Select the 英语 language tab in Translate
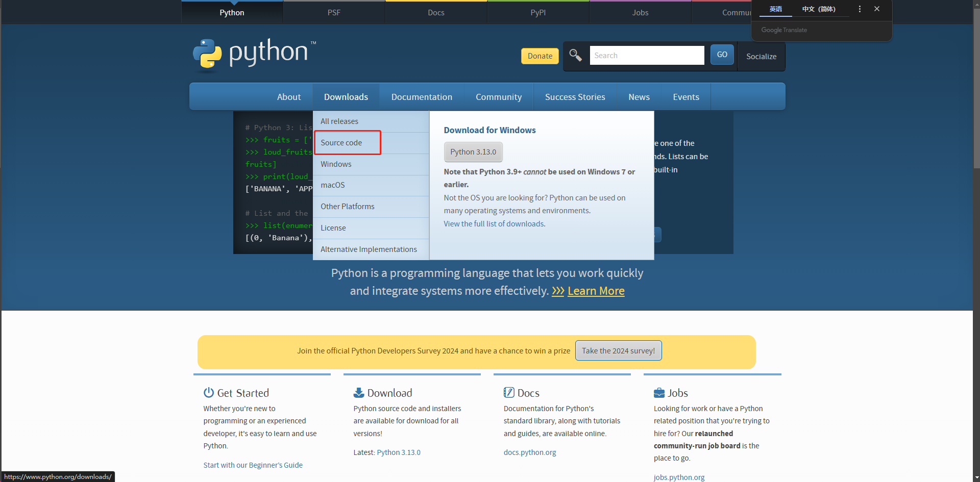The height and width of the screenshot is (482, 980). coord(775,9)
